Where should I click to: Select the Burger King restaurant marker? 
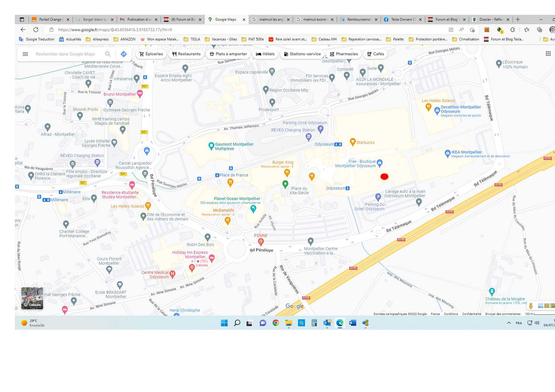point(287,172)
